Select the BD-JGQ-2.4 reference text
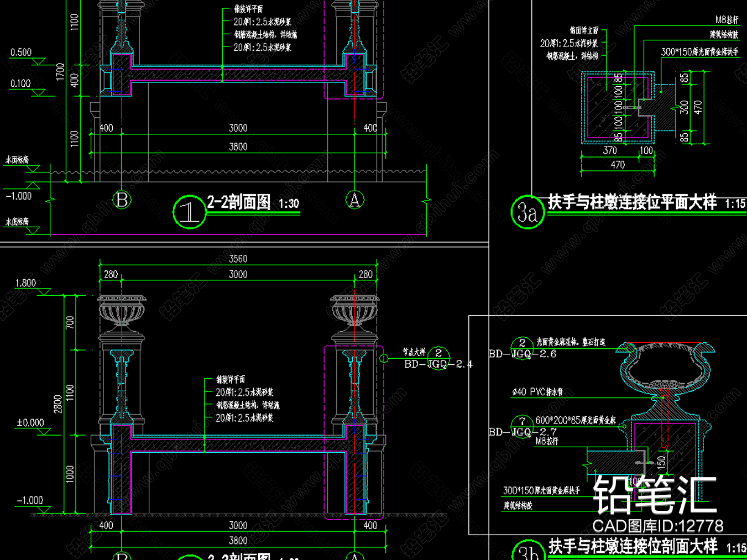Image resolution: width=747 pixels, height=560 pixels. coord(438,364)
